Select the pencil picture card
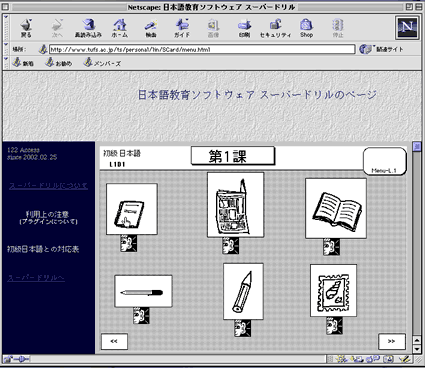The width and height of the screenshot is (425, 368). pyautogui.click(x=243, y=291)
